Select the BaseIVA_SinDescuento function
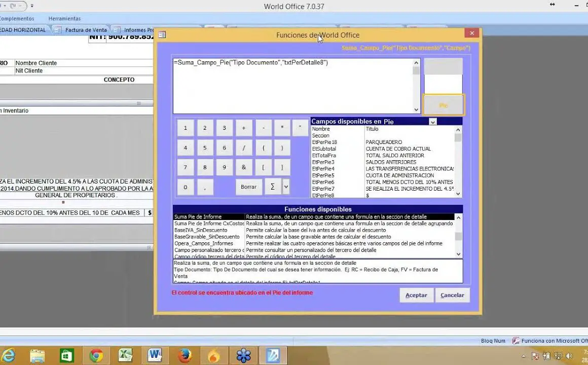 pos(313,230)
